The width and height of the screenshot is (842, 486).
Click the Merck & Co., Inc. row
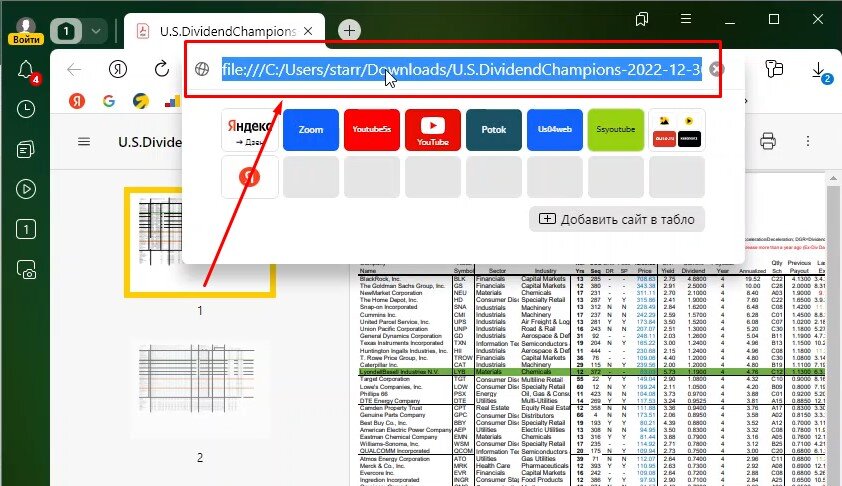pos(591,466)
